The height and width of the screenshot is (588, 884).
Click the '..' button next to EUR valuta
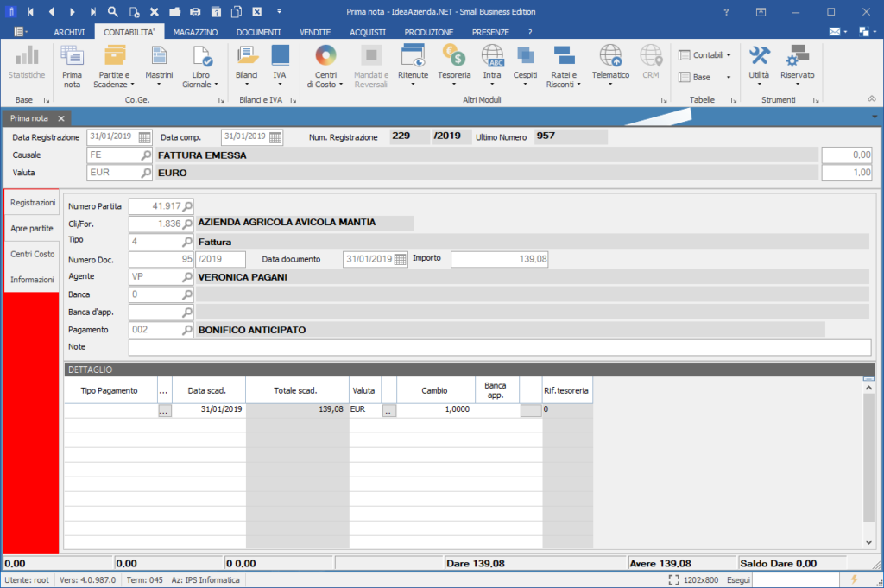[389, 411]
